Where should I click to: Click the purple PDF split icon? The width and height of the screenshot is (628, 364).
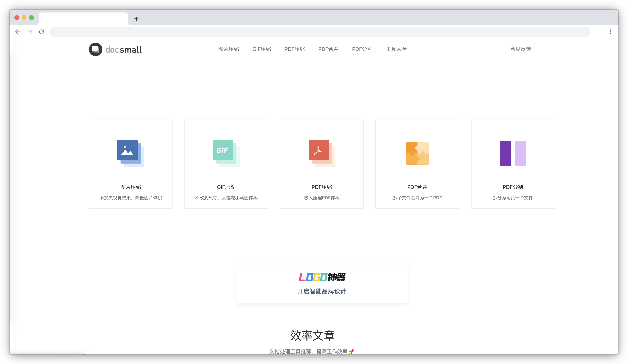tap(513, 153)
